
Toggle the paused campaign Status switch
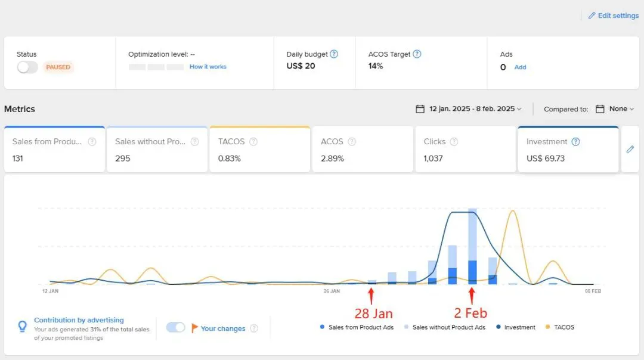point(27,67)
